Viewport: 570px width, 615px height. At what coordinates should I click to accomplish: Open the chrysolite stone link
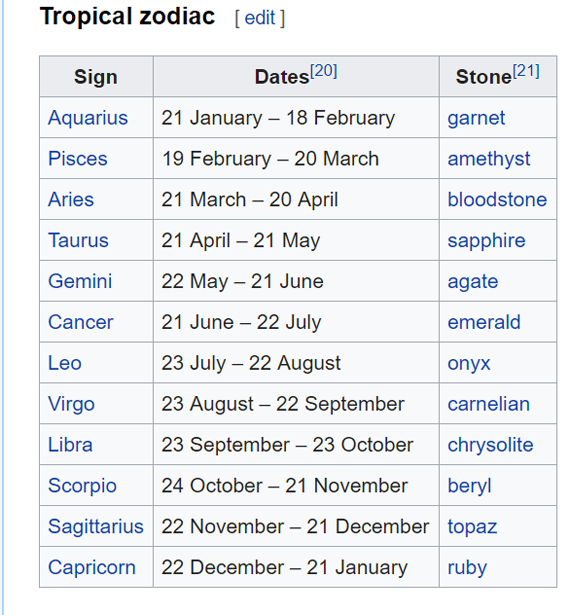tap(490, 445)
